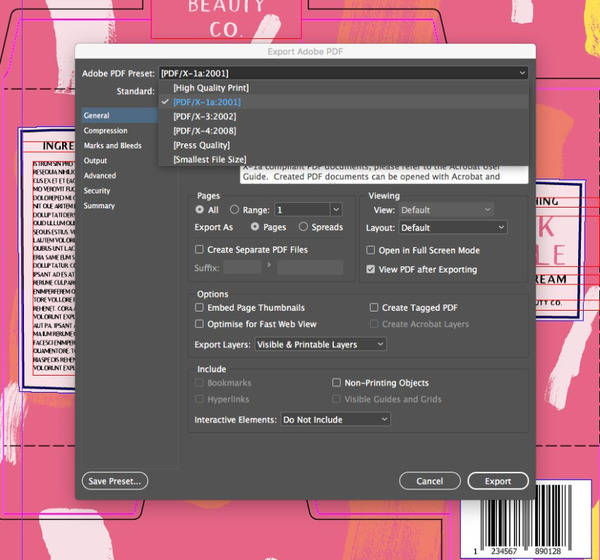Enable Create Separate PDF Files
600x560 pixels.
click(x=200, y=249)
